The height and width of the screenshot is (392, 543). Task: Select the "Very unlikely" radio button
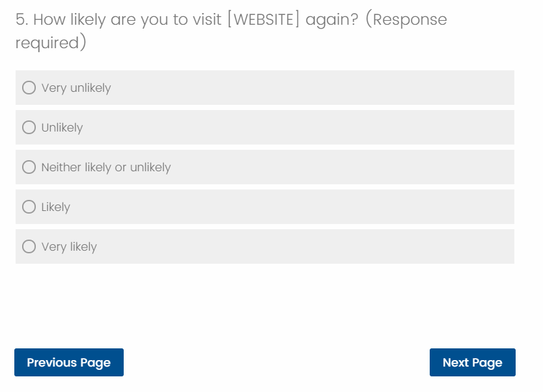pyautogui.click(x=29, y=88)
